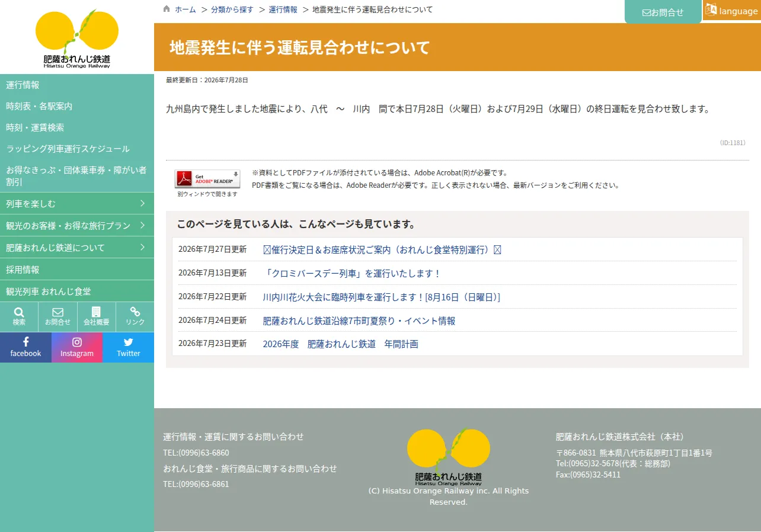Image resolution: width=761 pixels, height=532 pixels.
Task: Open the 会社概要 building icon
Action: tap(96, 317)
